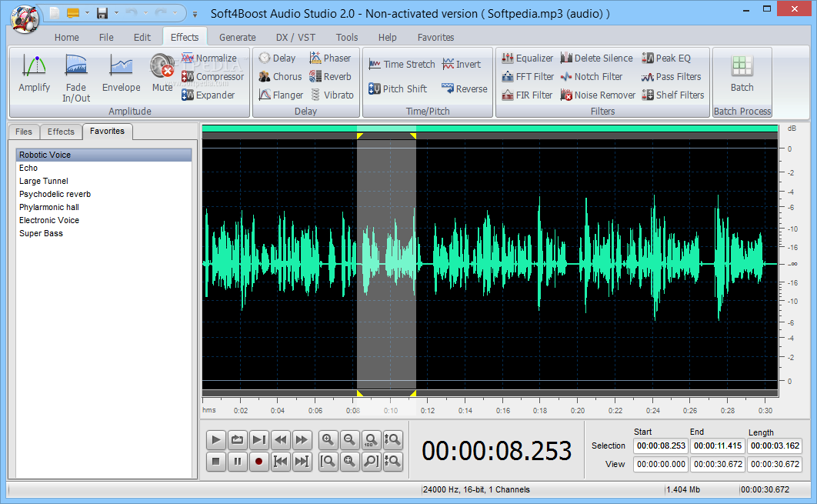Apply the Flanger effect

click(x=281, y=95)
